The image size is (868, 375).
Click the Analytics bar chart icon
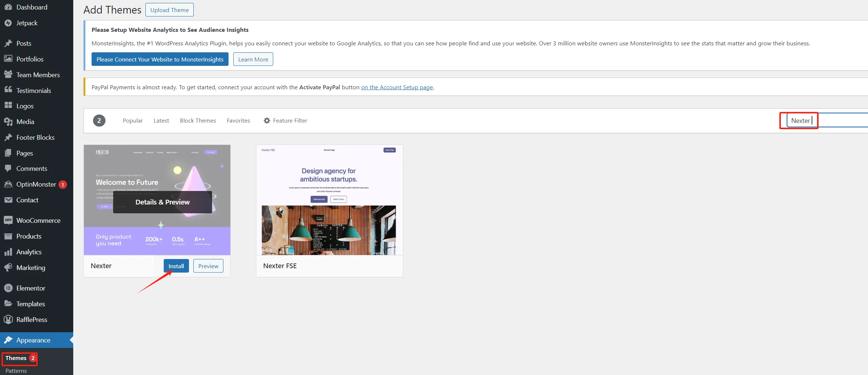(8, 252)
